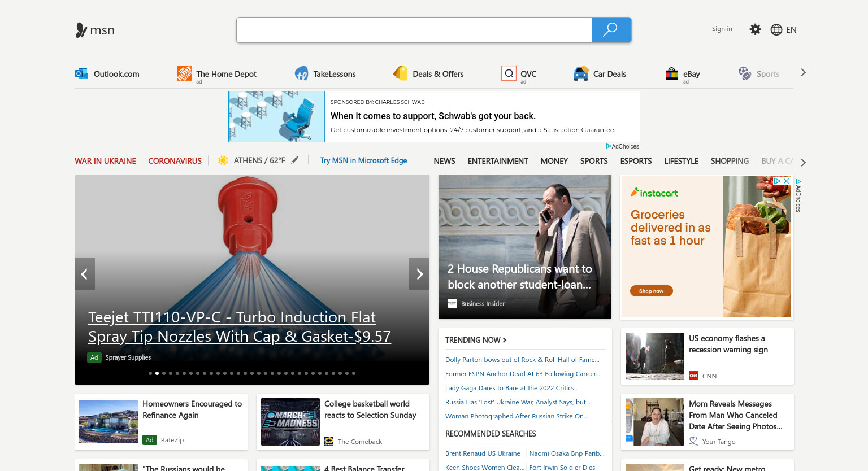Open Mom Reveals Messages article
Screen dimensions: 868x471
(x=735, y=415)
